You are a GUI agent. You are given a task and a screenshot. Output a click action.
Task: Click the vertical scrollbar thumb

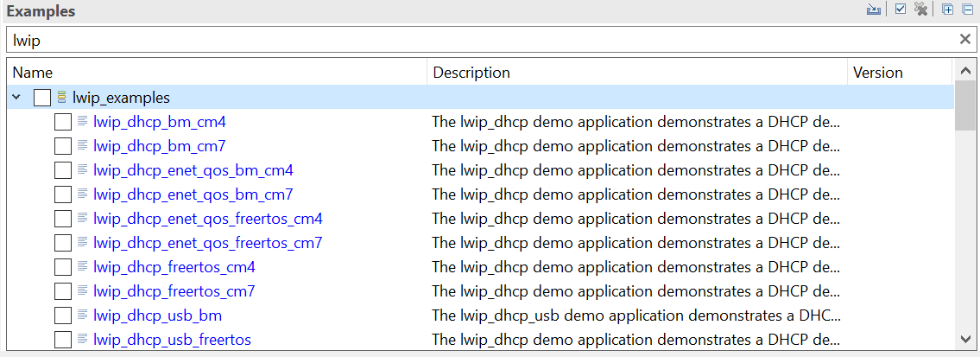964,108
